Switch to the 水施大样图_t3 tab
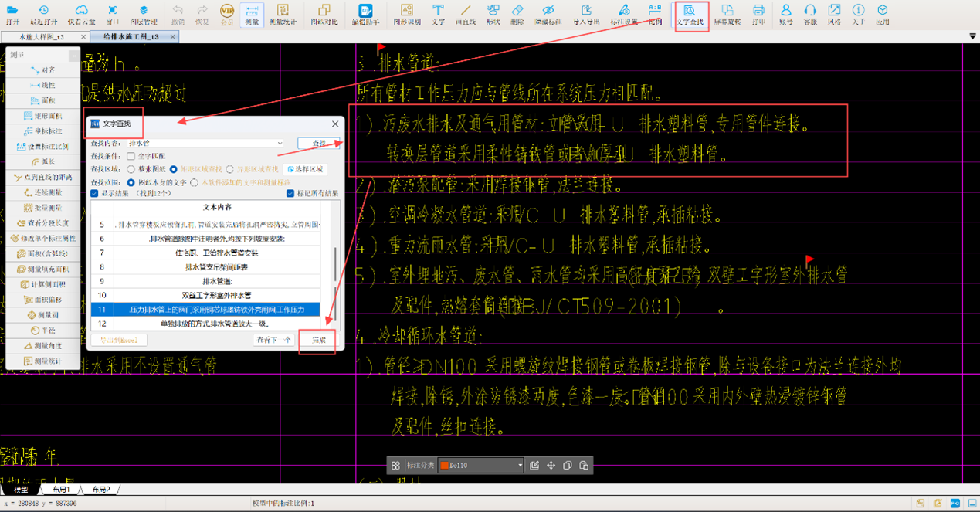This screenshot has height=512, width=980. pos(41,37)
